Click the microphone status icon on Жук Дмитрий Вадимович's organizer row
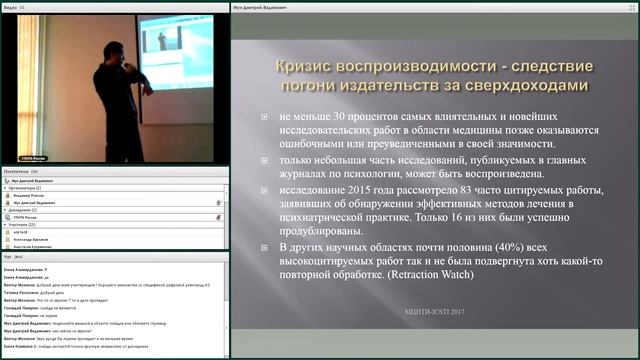 click(219, 202)
